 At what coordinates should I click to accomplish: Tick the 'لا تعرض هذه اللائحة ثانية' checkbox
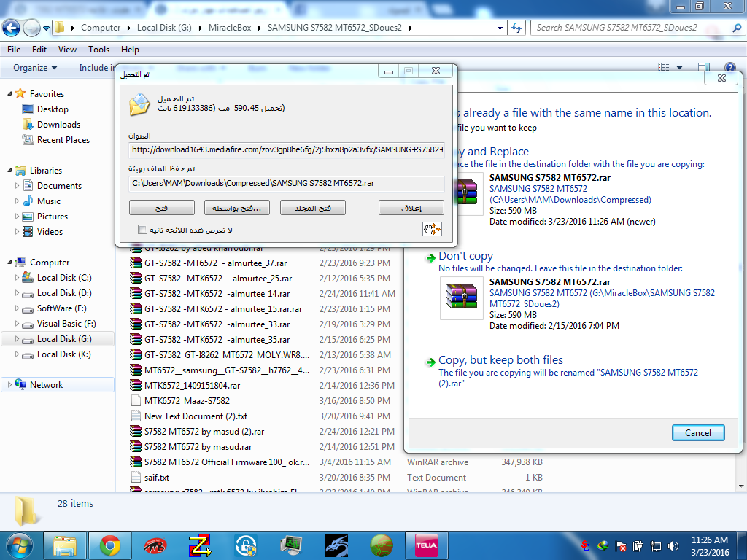coord(142,230)
